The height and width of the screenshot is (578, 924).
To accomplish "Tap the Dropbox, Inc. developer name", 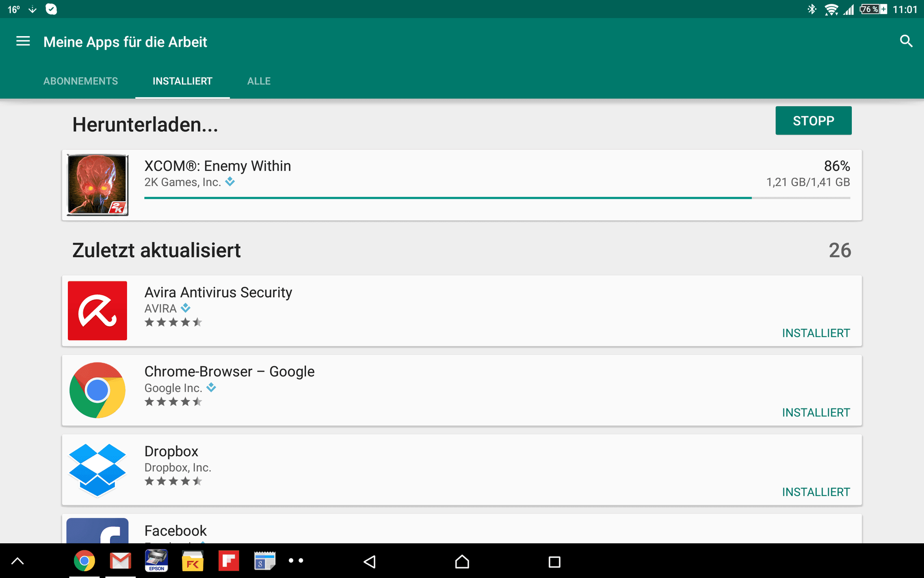I will click(178, 467).
